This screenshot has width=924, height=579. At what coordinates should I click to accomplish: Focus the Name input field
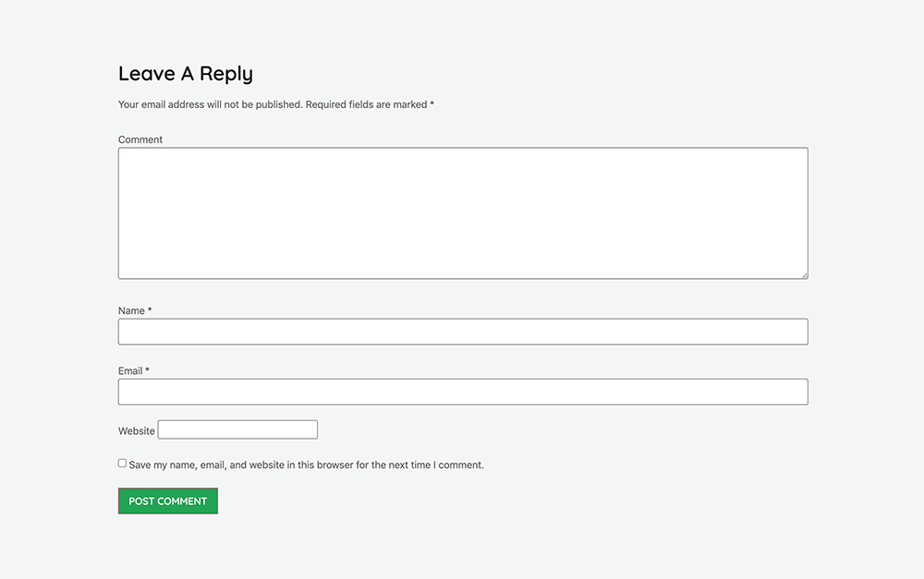tap(462, 332)
